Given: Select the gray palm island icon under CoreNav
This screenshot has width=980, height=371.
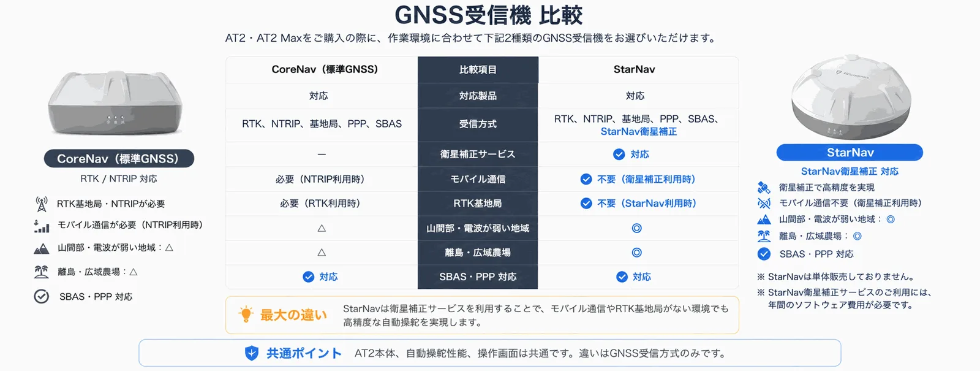Looking at the screenshot, I should click(42, 272).
